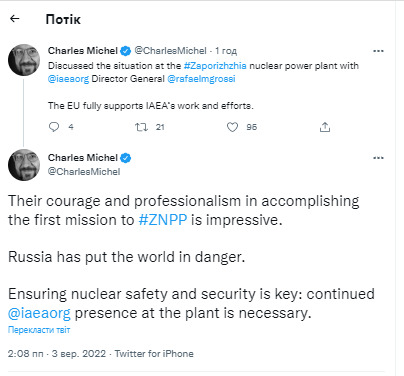Open reply icon on first tweet

click(54, 127)
